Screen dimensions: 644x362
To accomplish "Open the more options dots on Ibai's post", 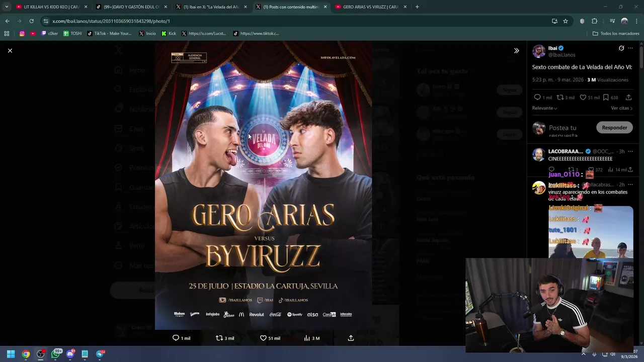I will click(630, 48).
